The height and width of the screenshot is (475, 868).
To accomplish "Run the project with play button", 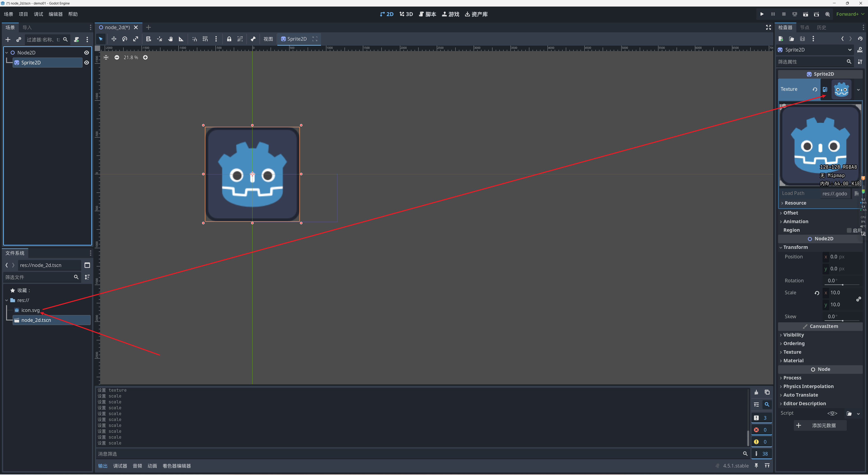I will coord(762,14).
